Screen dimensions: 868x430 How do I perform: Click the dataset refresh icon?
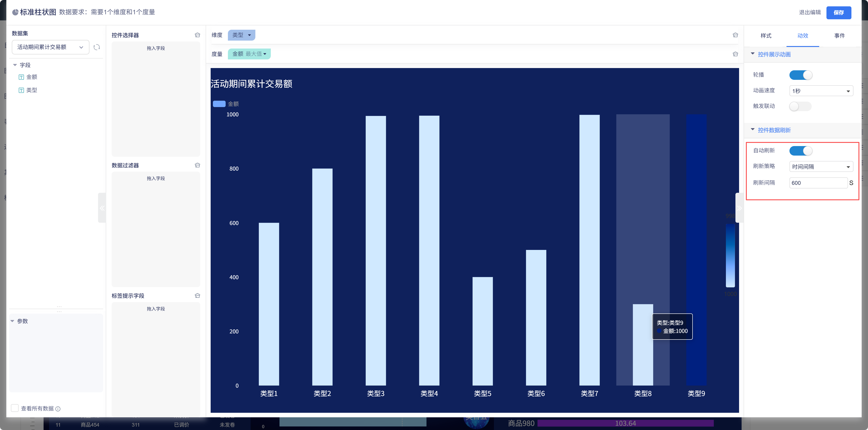pos(97,47)
